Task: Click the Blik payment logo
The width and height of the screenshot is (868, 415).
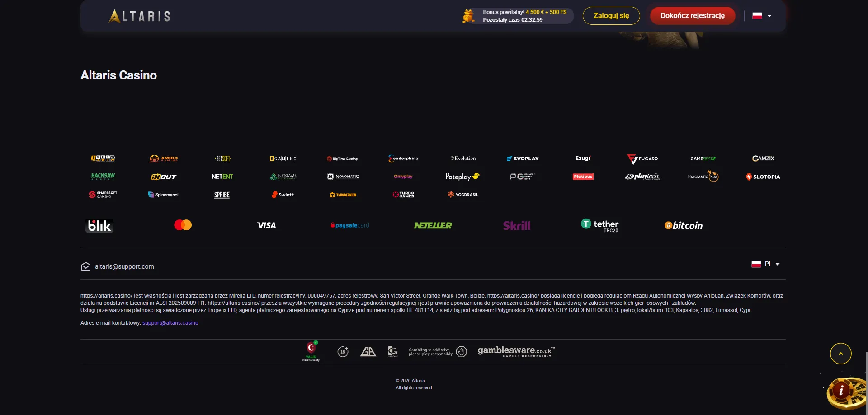Action: (x=99, y=225)
